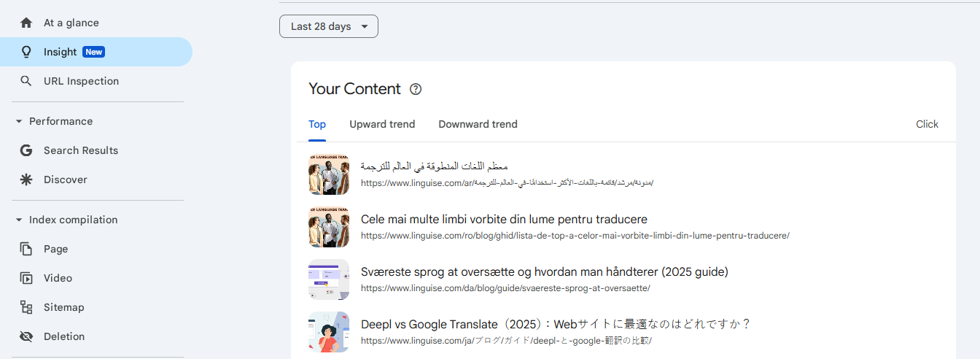Screen dimensions: 980x359
Task: Click the pages icon beside Page
Action: coord(26,249)
